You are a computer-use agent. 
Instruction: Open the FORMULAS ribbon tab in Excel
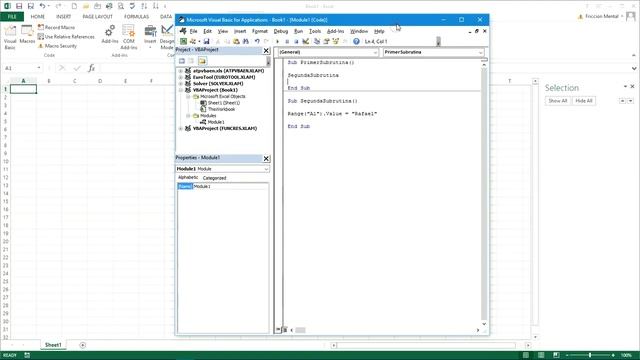136,16
